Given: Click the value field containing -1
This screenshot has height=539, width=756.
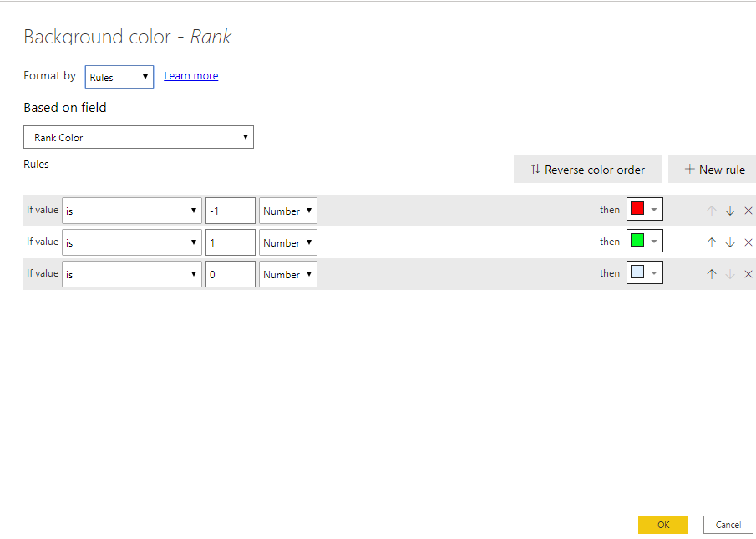Looking at the screenshot, I should pyautogui.click(x=231, y=211).
